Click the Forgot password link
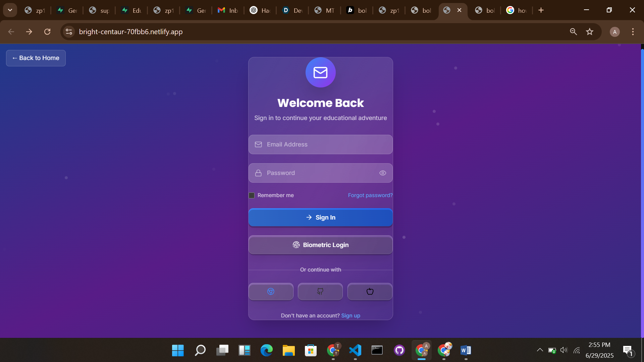The width and height of the screenshot is (644, 362). click(x=370, y=195)
